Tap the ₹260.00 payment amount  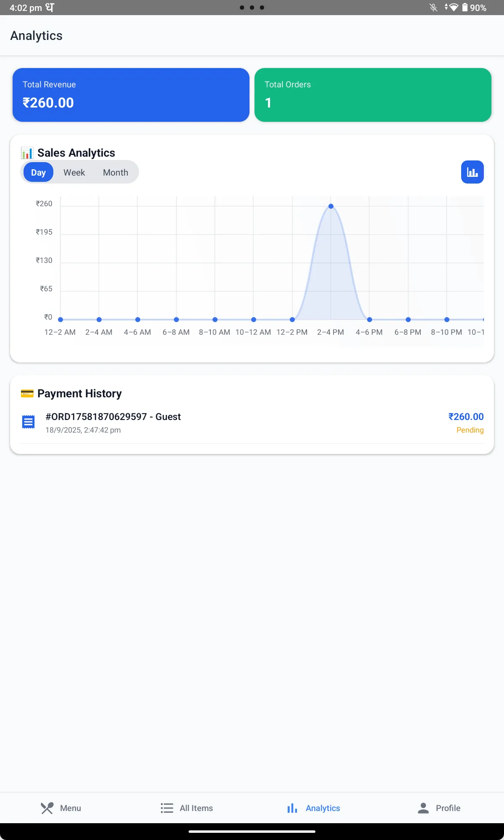(x=466, y=417)
